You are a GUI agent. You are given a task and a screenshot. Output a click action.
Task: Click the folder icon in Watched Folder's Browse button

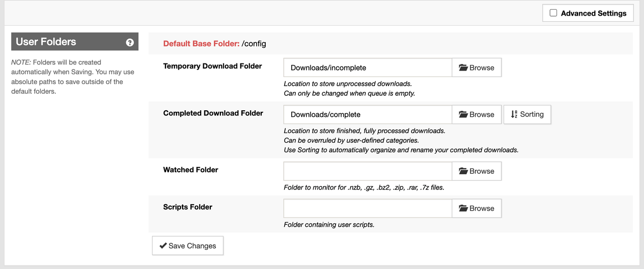click(463, 171)
